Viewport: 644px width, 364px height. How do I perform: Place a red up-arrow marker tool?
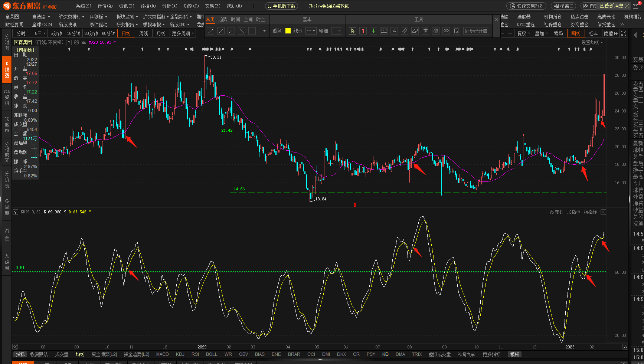363,31
